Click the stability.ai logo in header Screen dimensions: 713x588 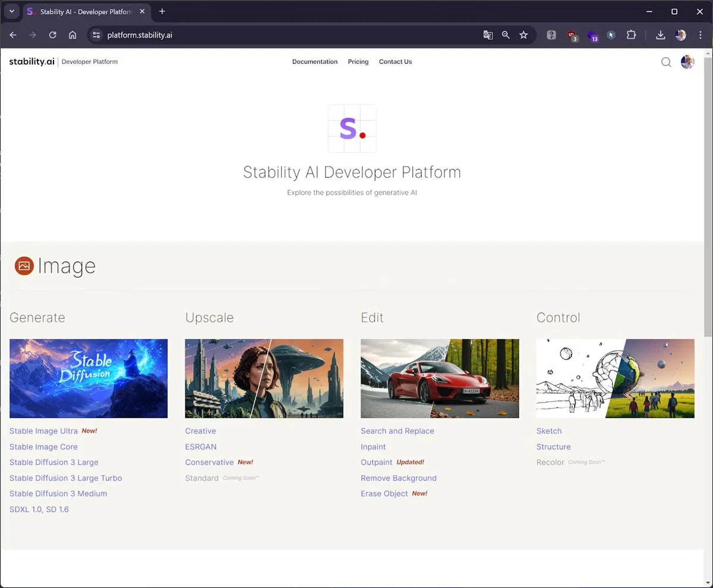[31, 62]
